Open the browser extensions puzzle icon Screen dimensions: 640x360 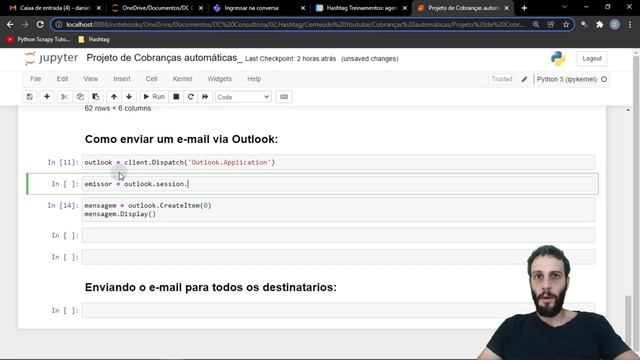pyautogui.click(x=600, y=24)
